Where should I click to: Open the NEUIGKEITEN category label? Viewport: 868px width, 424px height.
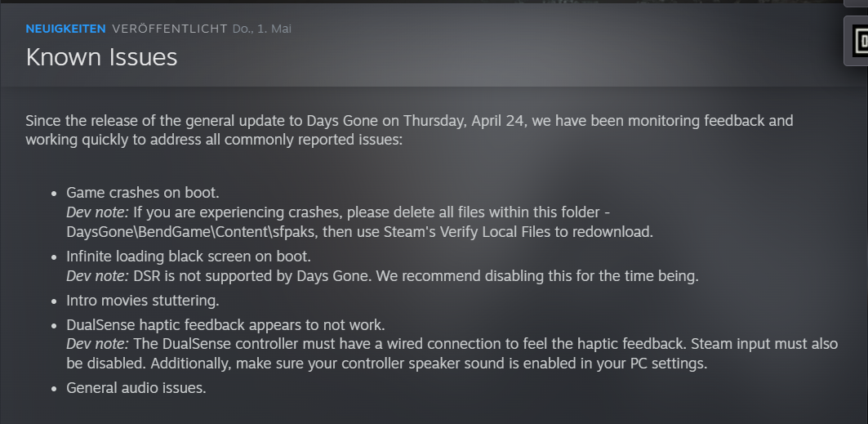(66, 29)
